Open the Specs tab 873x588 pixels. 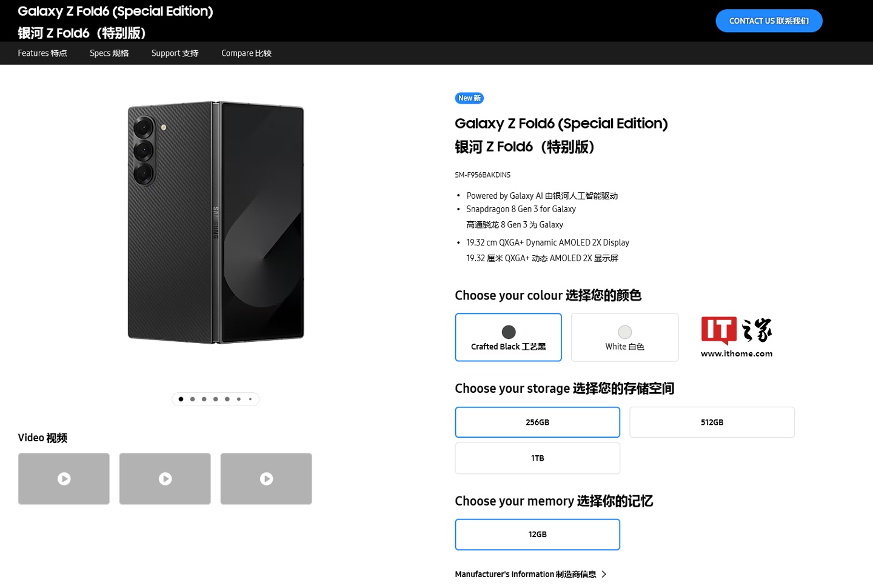coord(109,53)
